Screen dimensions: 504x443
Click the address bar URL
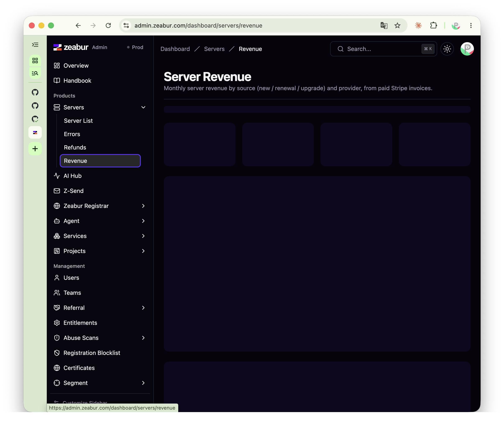click(x=198, y=25)
